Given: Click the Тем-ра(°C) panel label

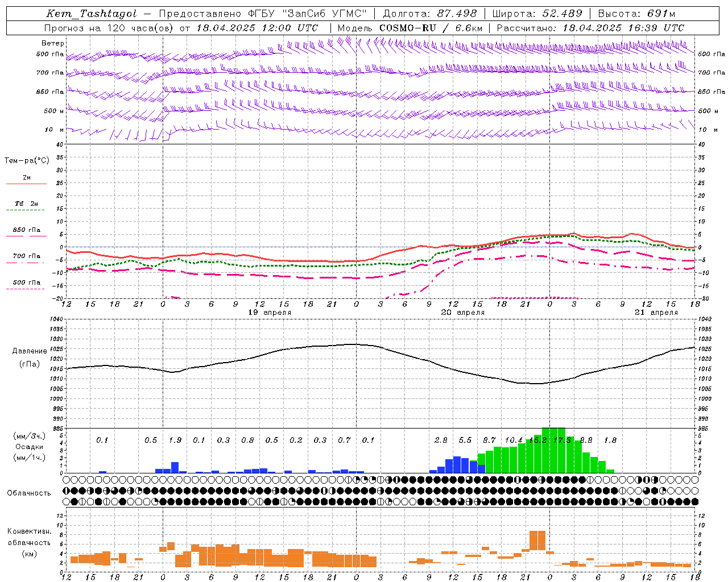Looking at the screenshot, I should [x=27, y=161].
